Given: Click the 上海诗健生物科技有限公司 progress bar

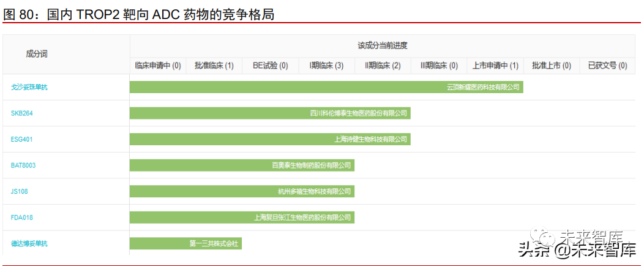Looking at the screenshot, I should [270, 139].
